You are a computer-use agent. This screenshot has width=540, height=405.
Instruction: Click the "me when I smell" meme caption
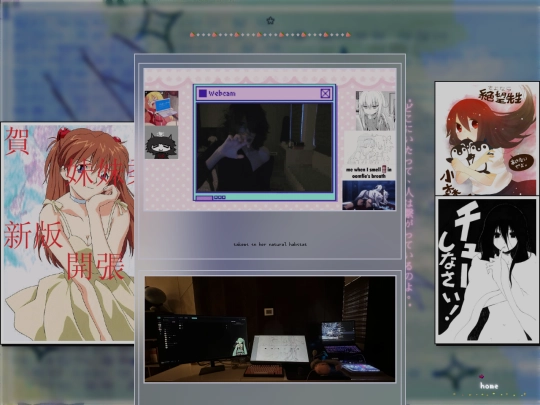[x=369, y=173]
